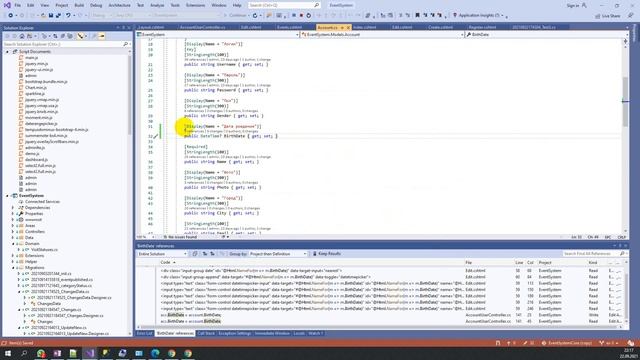Select moment.min.js in Solution Explorer

(39, 118)
